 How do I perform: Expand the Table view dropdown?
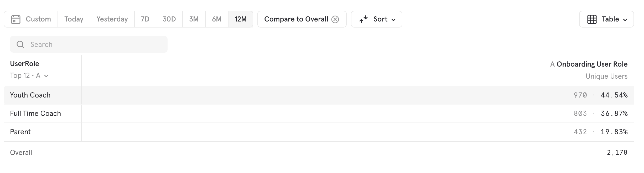[x=606, y=19]
